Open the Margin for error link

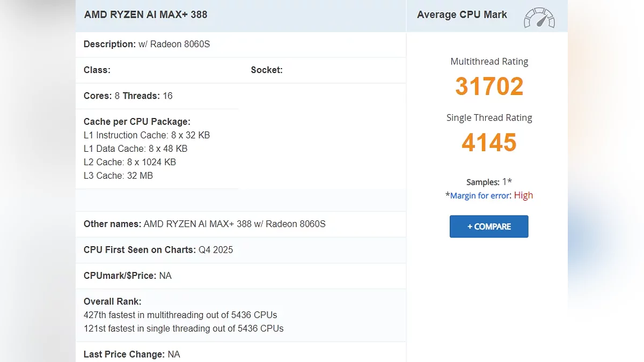pos(480,196)
